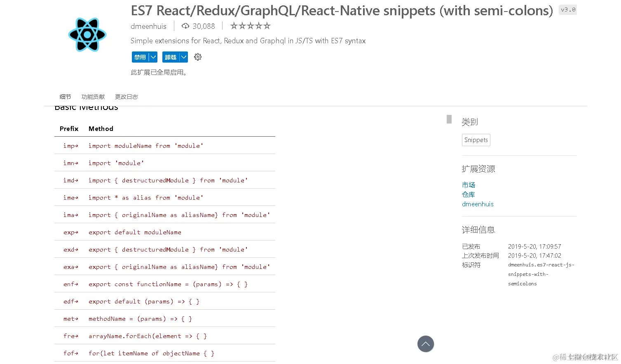Screen dimensions: 621x364
Task: Click the fof→ prefix cell
Action: (71, 353)
